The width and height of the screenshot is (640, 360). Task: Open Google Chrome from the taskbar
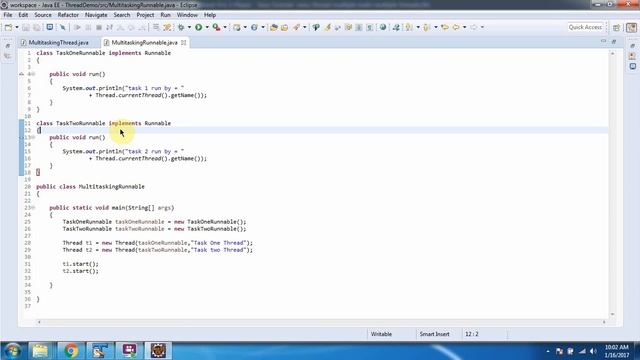(x=71, y=351)
